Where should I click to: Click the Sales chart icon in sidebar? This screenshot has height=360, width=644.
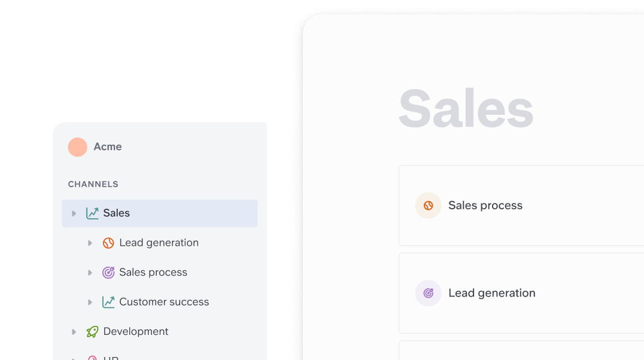point(92,213)
